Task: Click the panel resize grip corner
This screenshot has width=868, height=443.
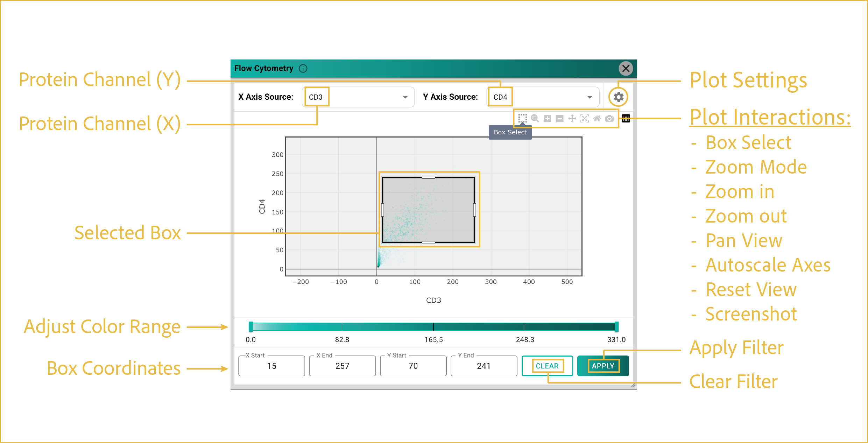Action: (x=633, y=385)
